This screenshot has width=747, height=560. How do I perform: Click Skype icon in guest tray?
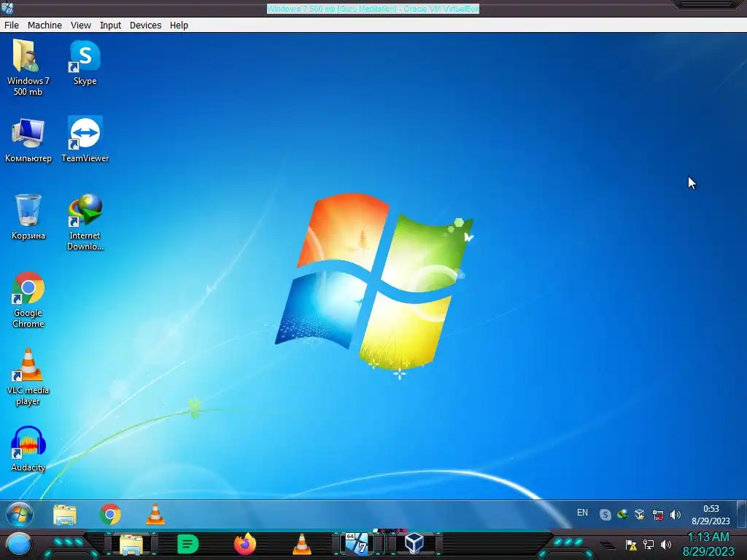tap(605, 515)
